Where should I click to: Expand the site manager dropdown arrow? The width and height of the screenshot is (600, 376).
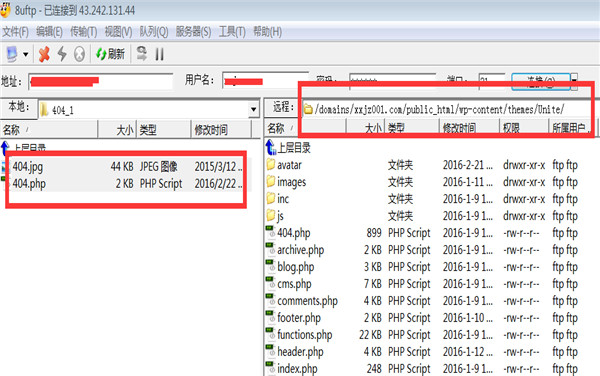[26, 54]
